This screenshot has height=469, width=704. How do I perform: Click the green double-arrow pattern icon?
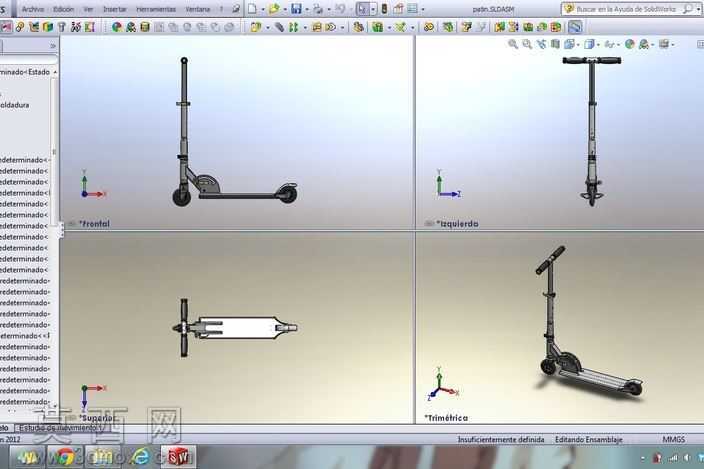tap(294, 27)
